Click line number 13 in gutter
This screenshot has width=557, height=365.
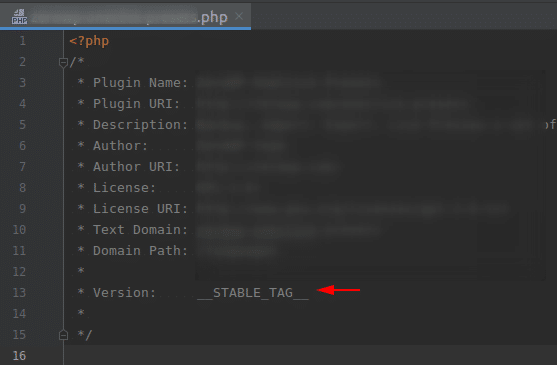point(19,293)
